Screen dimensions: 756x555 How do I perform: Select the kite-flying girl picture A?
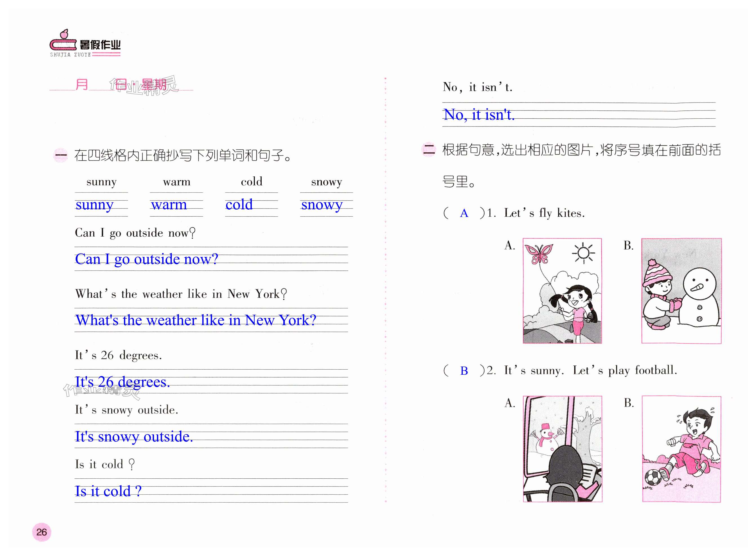click(x=562, y=291)
